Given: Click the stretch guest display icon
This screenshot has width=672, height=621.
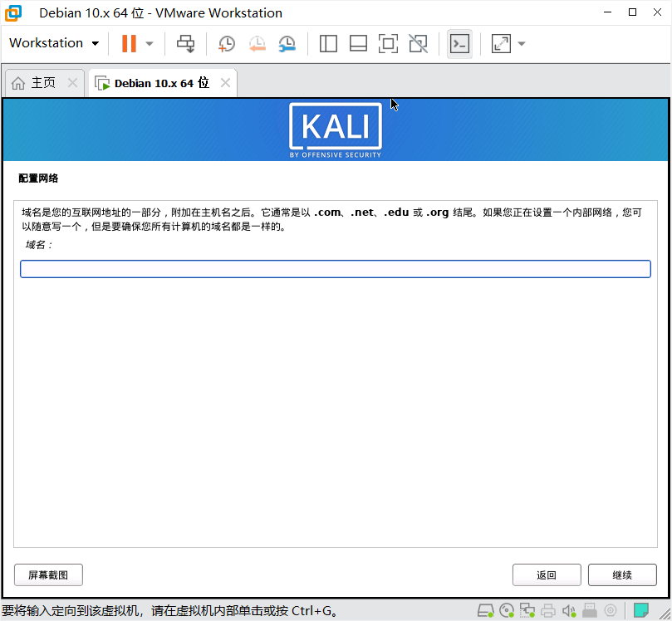Looking at the screenshot, I should [x=501, y=44].
